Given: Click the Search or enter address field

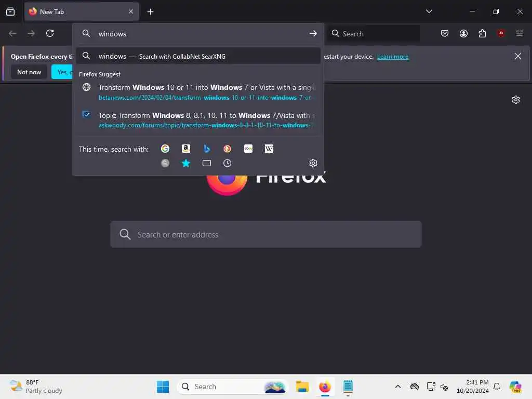Looking at the screenshot, I should tap(266, 234).
